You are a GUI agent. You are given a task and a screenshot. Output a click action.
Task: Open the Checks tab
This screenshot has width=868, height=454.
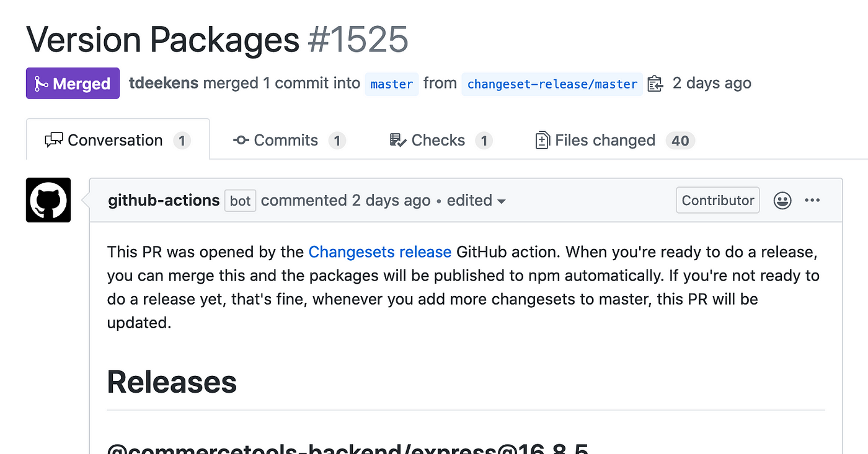(441, 140)
